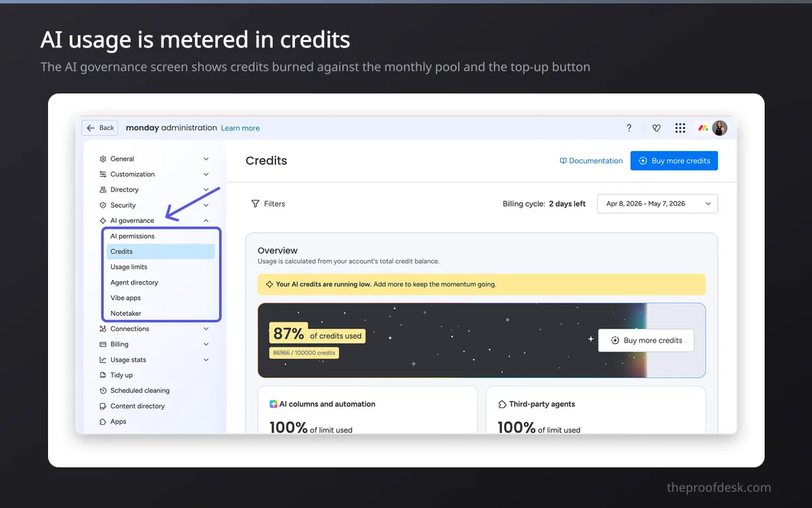The image size is (812, 508).
Task: Open the help question mark icon
Action: coord(629,128)
